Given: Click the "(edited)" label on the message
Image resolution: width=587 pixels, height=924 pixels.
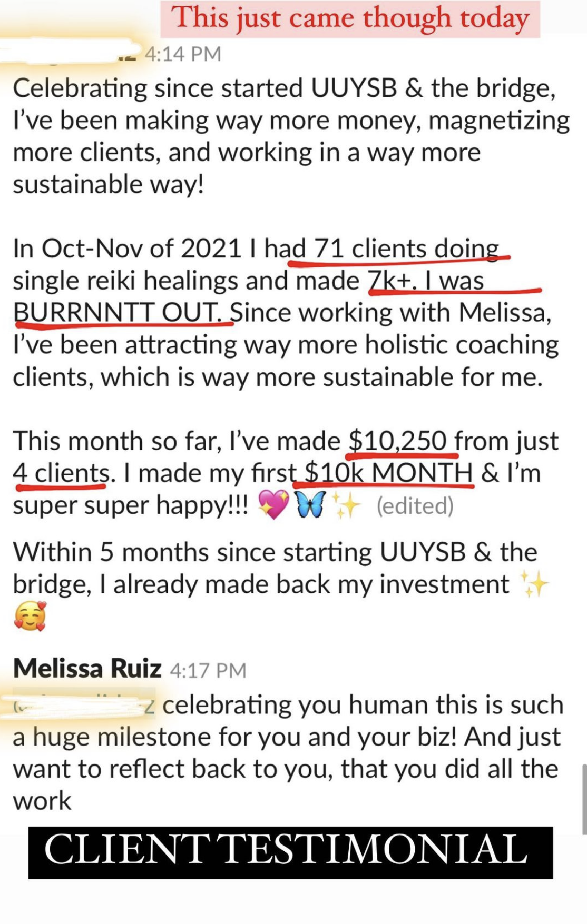Looking at the screenshot, I should coord(415,506).
